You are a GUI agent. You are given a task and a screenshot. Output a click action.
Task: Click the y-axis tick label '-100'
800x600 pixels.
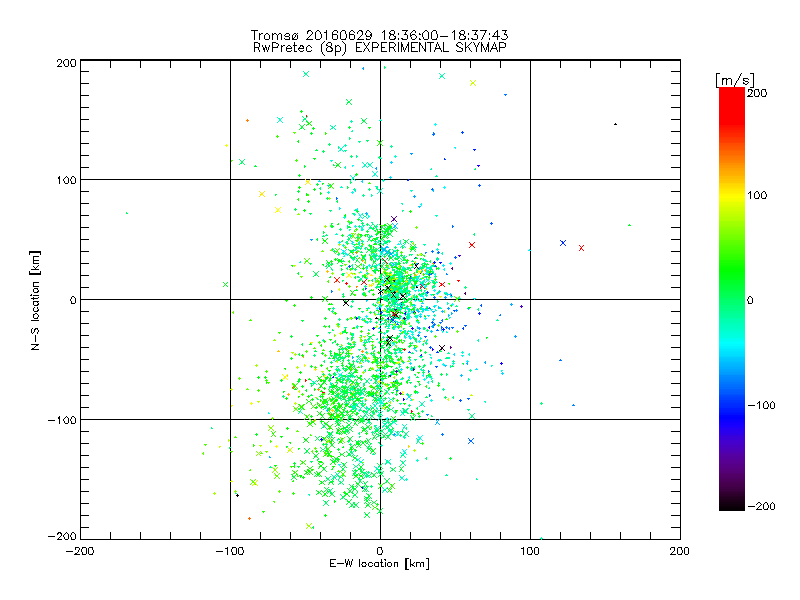pos(62,420)
